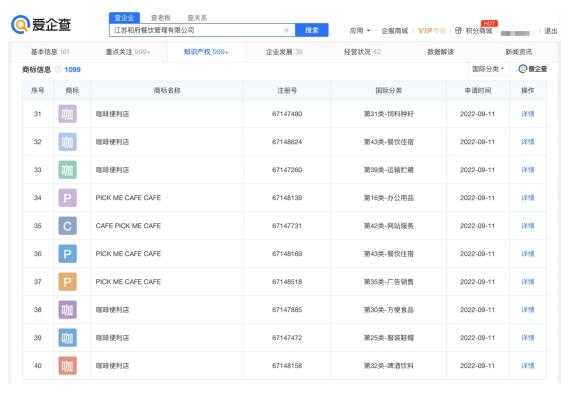
Task: Open the 基本信息 tab
Action: (x=50, y=52)
